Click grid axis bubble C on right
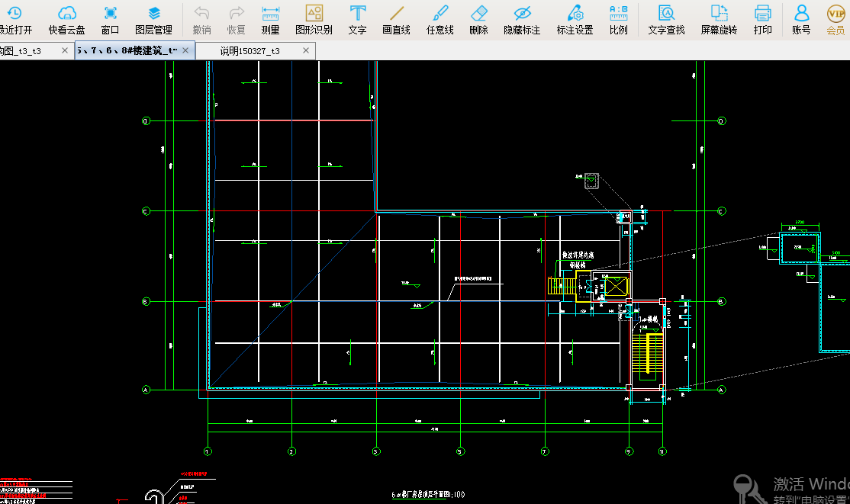Viewport: 850px width, 504px height. [x=722, y=211]
